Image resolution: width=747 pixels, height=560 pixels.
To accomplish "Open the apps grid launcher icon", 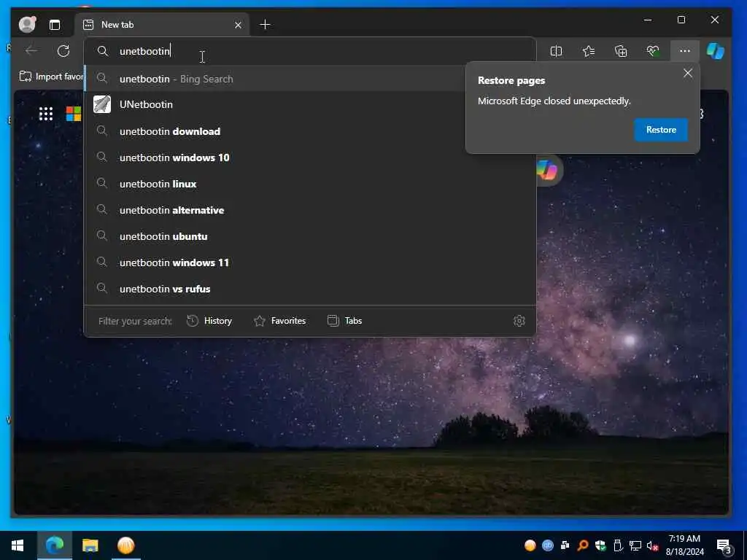I will (x=46, y=114).
